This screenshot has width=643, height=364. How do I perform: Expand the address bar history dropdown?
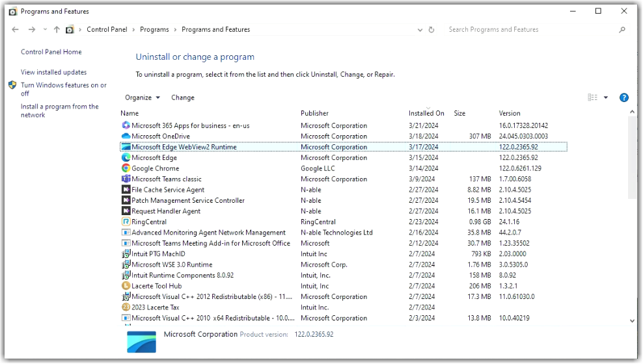pos(420,30)
